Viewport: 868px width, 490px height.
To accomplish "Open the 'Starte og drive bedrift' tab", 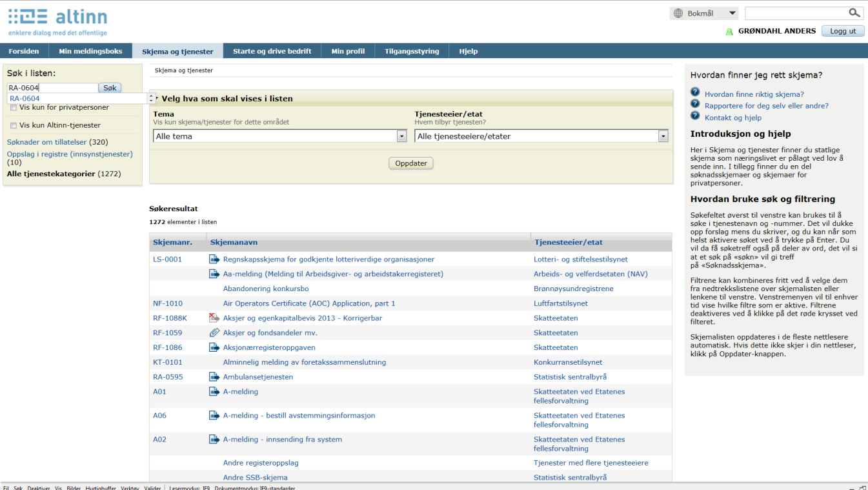I will (272, 51).
